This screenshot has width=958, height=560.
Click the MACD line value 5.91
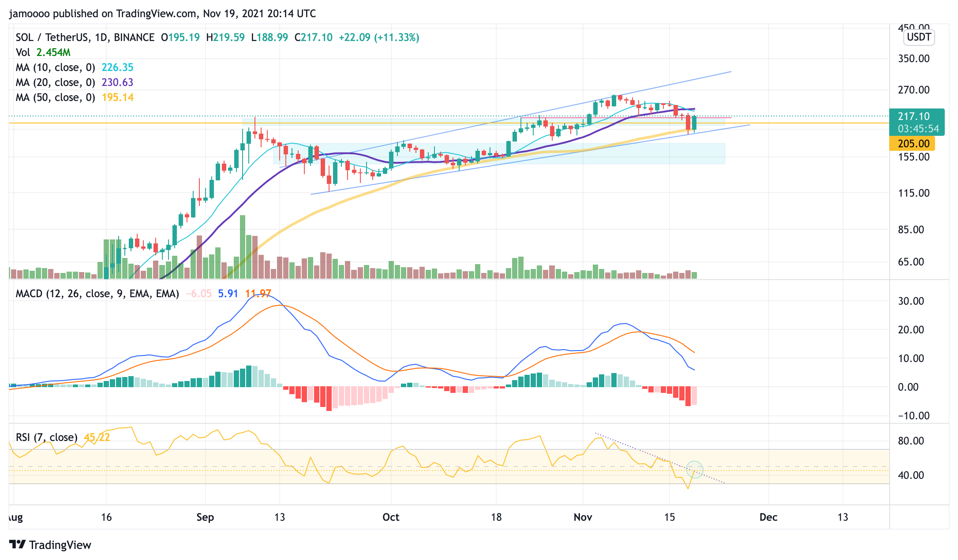tap(228, 294)
